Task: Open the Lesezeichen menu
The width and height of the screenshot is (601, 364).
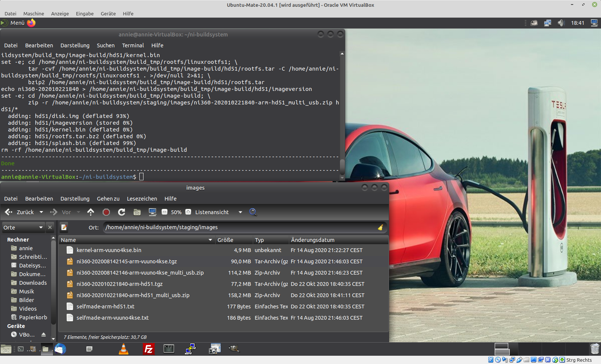Action: [x=142, y=199]
